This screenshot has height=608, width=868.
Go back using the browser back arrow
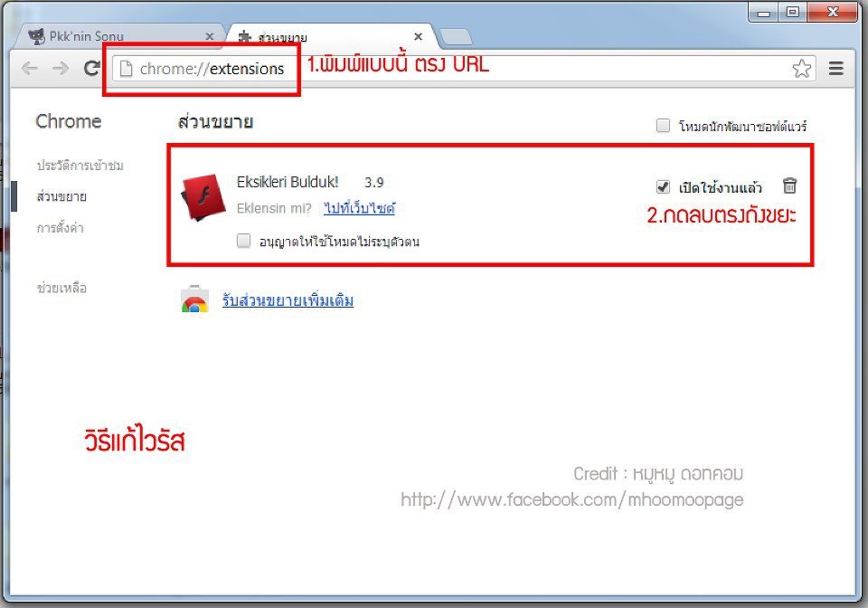30,69
